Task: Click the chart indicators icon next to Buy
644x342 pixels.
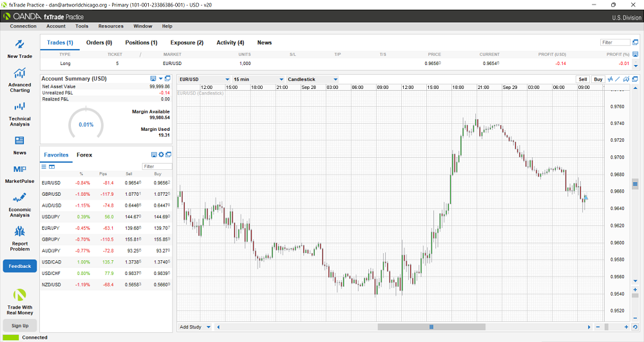Action: (x=611, y=79)
